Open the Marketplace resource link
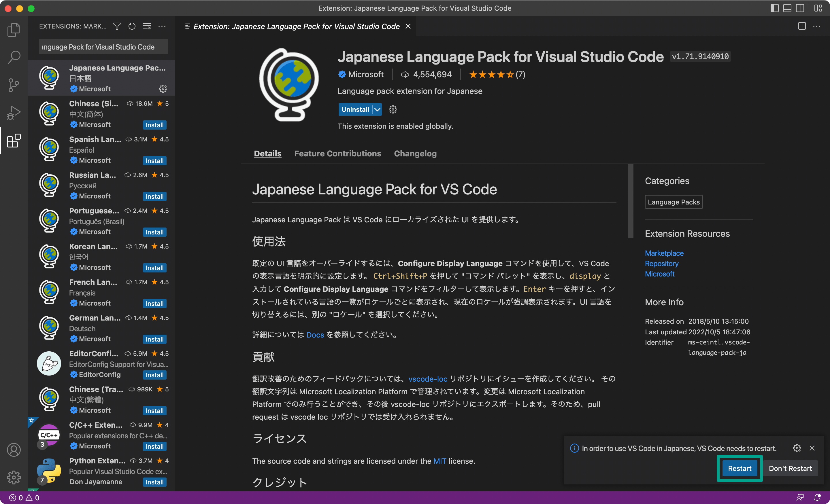Viewport: 830px width, 504px height. click(664, 253)
